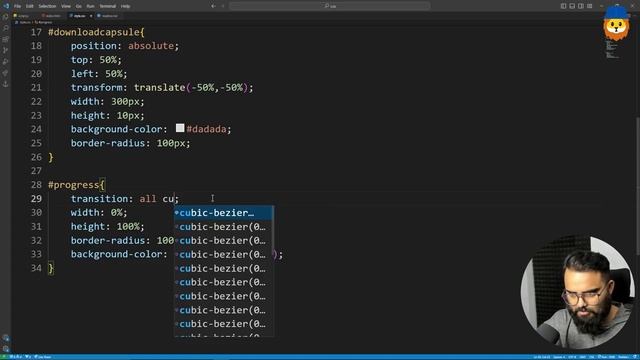Toggle the primary side bar layout icon
Viewport: 640px width, 360px height.
563,6
